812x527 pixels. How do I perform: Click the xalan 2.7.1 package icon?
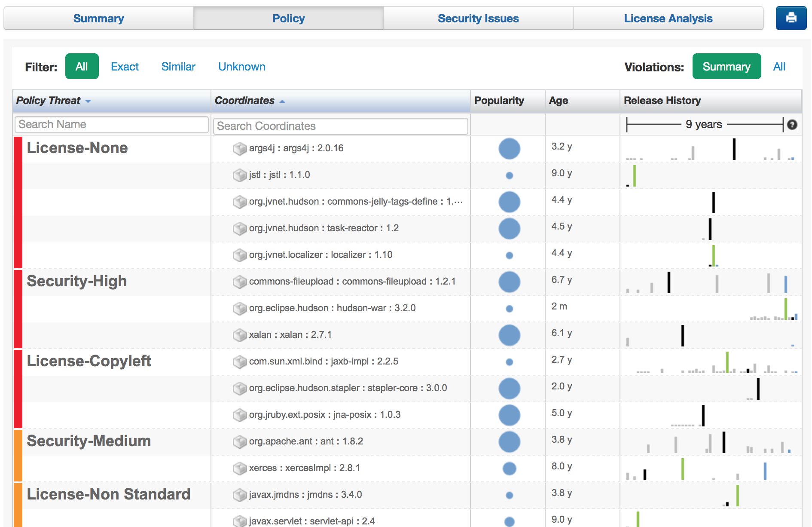coord(239,335)
